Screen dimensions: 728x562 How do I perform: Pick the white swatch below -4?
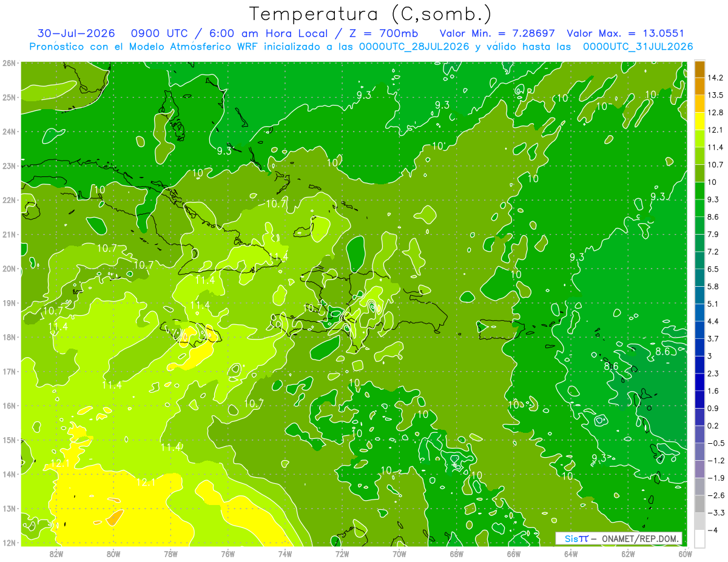tap(699, 538)
